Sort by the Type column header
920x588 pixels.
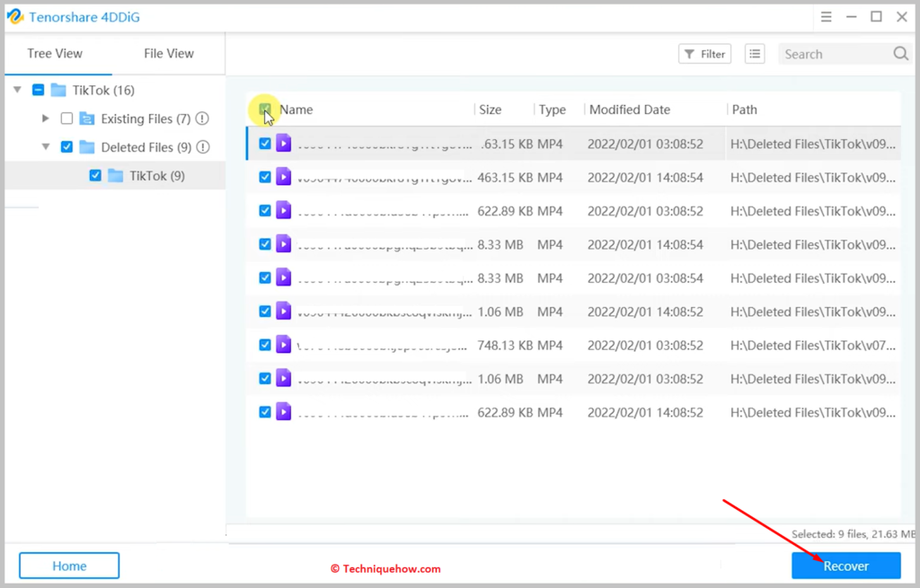tap(553, 110)
